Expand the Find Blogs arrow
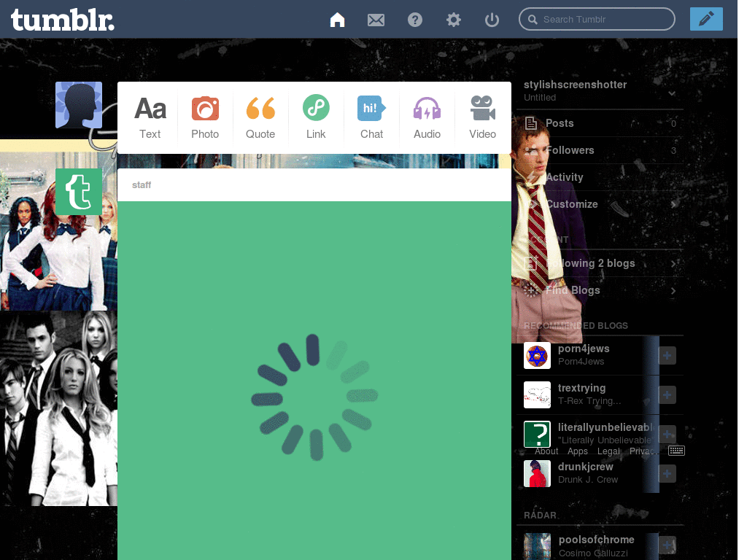Image resolution: width=747 pixels, height=560 pixels. point(673,290)
